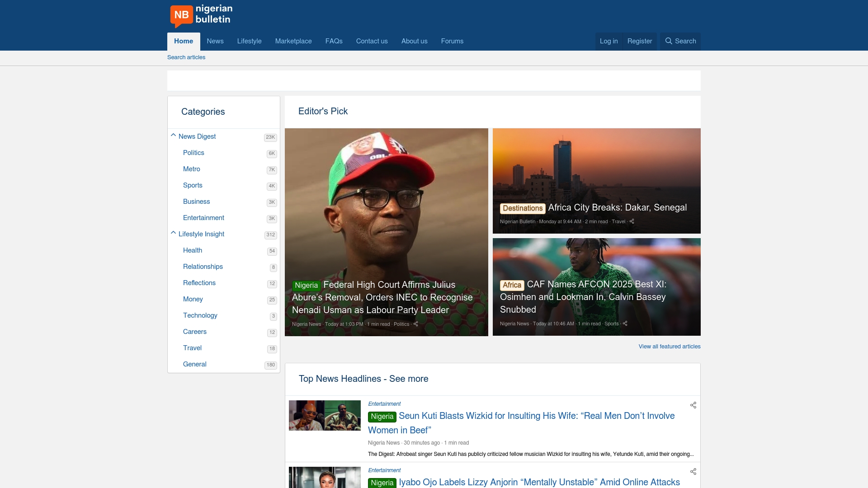Open the Marketplace section
Image resolution: width=868 pixels, height=488 pixels.
[x=293, y=41]
